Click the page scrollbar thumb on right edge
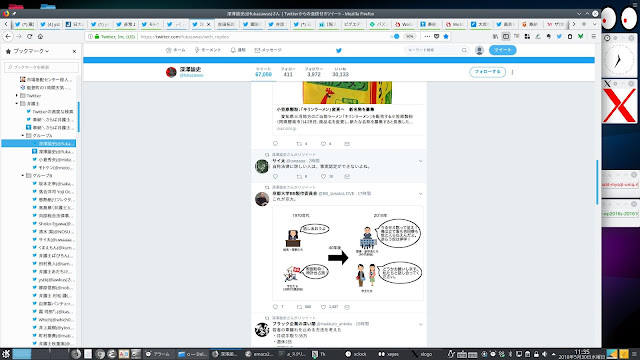 597,182
